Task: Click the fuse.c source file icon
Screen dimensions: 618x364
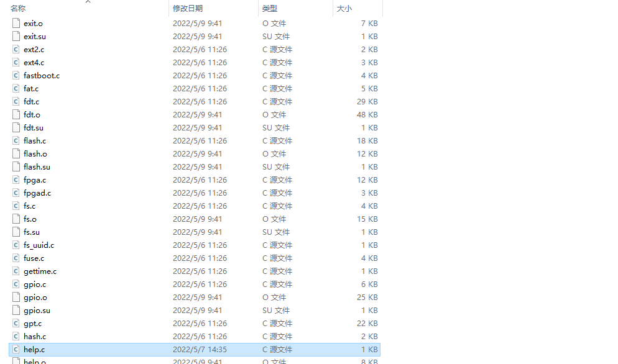Action: coord(16,258)
